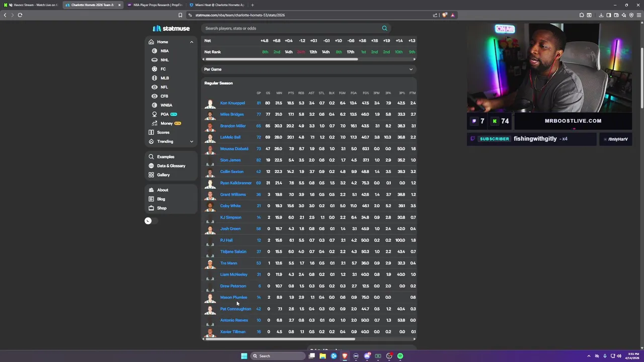Open File Explorer from the taskbar

(323, 356)
